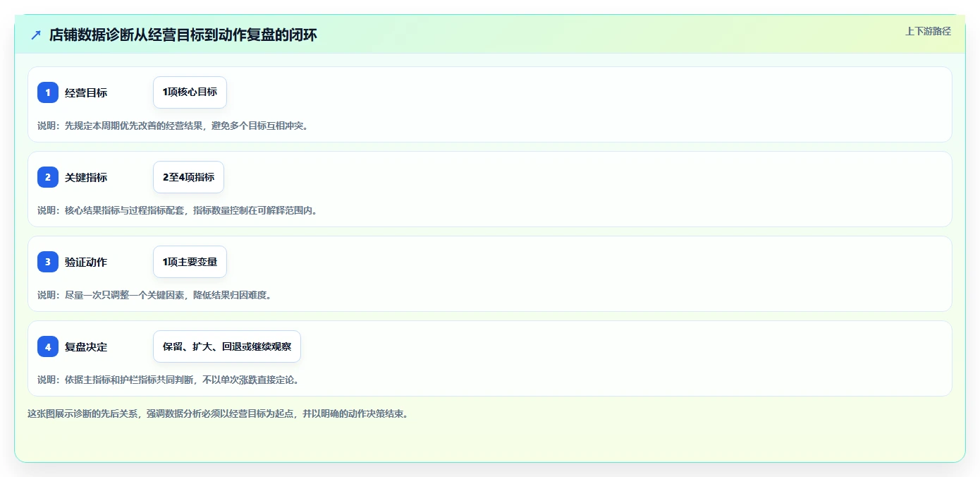Click the step 1 number badge
Image resolution: width=980 pixels, height=477 pixels.
tap(48, 92)
